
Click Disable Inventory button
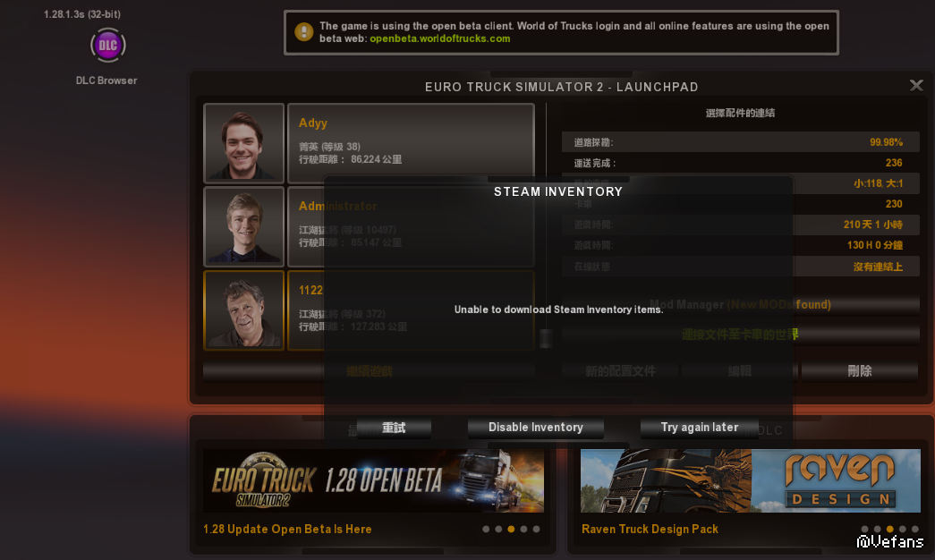535,428
